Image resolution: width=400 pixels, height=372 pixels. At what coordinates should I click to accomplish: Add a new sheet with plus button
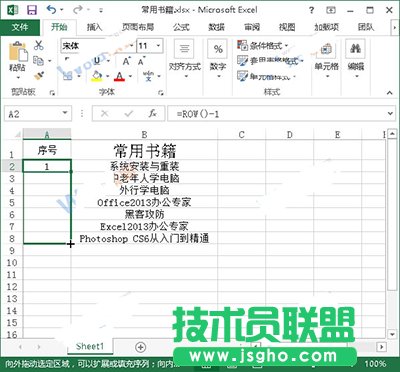[141, 347]
